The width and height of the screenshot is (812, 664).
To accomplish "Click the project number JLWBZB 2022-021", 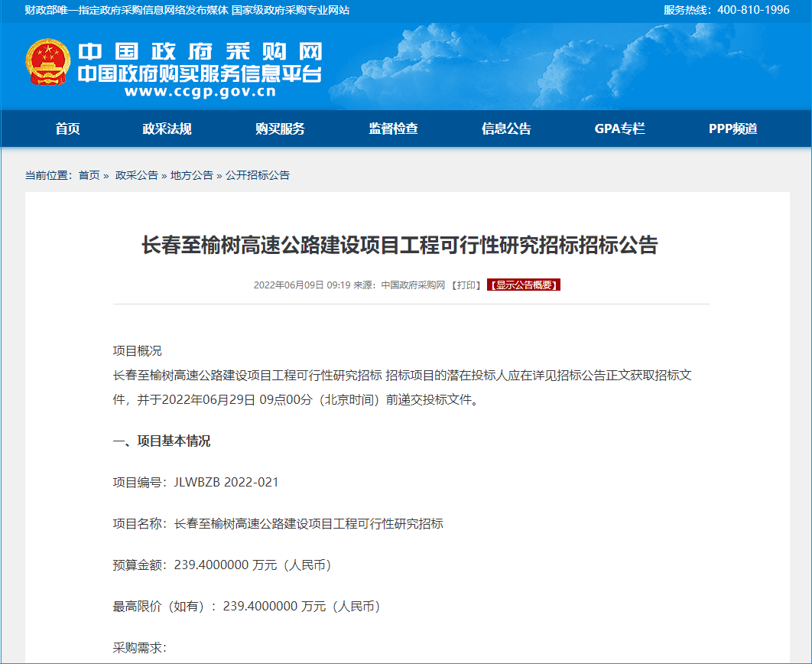I will click(226, 482).
